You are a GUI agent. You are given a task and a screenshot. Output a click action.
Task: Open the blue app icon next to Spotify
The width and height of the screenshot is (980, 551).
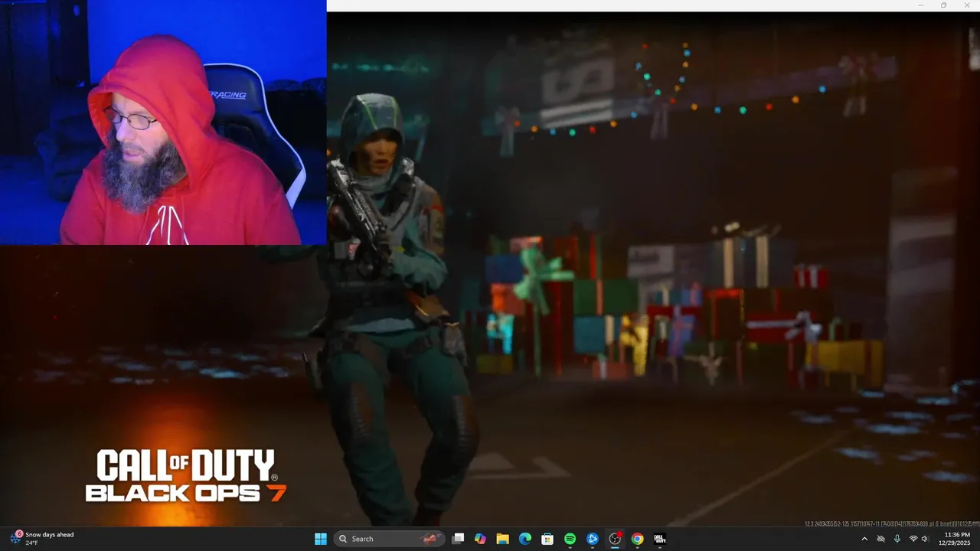click(592, 539)
